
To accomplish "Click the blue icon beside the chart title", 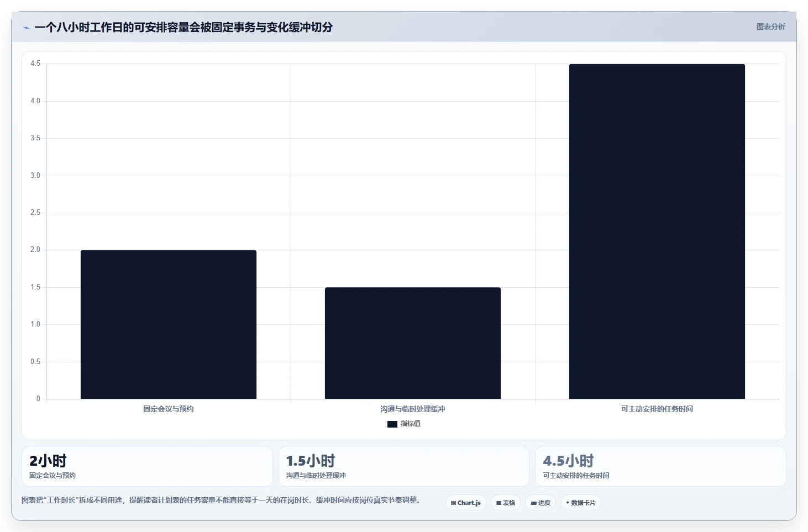I will pos(26,28).
